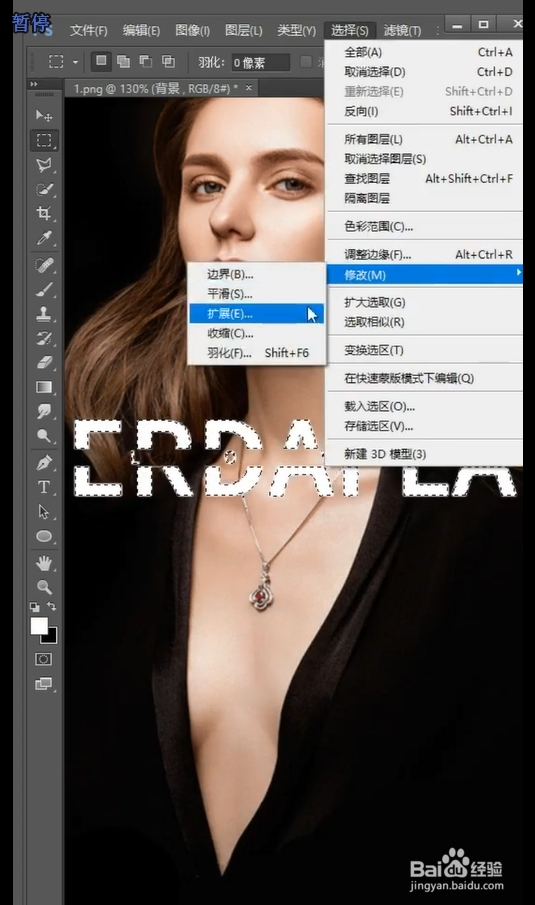Select the Gradient tool
Viewport: 535px width, 905px height.
coord(44,387)
